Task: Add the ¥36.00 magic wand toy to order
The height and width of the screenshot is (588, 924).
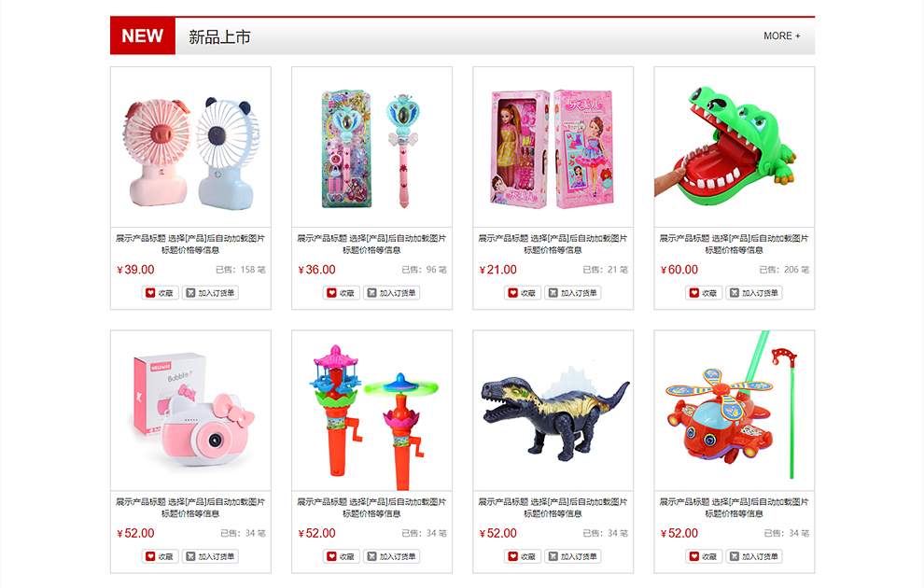Action: [391, 293]
